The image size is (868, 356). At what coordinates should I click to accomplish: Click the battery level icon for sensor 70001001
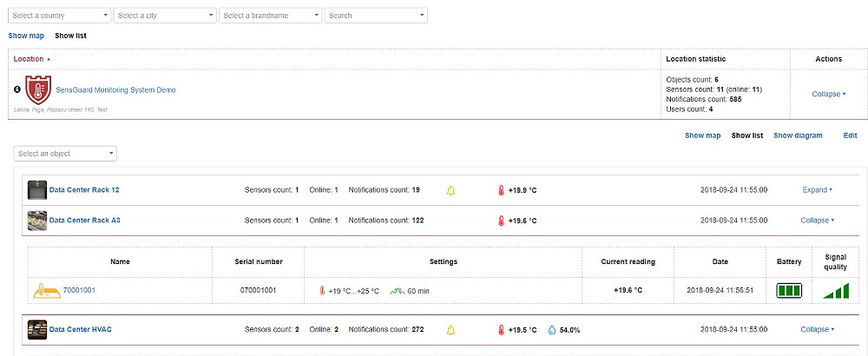[x=789, y=290]
